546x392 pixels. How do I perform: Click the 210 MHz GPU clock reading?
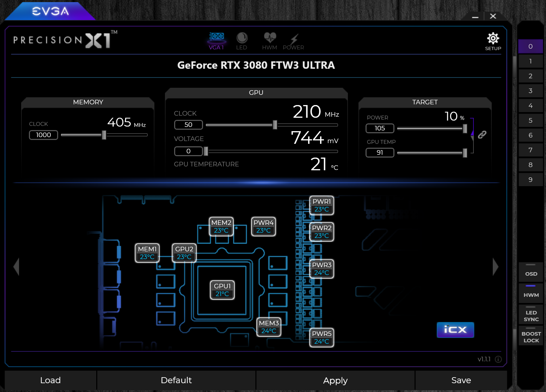(316, 112)
